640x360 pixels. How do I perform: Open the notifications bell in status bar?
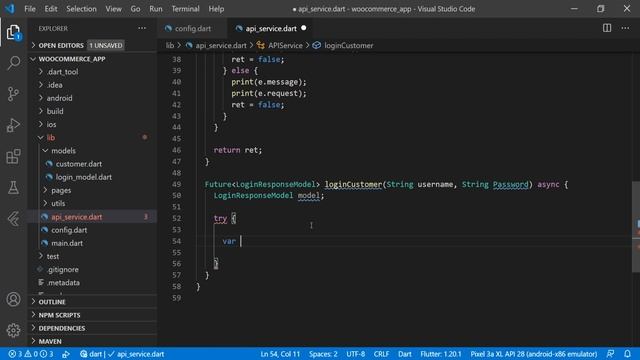pos(627,354)
